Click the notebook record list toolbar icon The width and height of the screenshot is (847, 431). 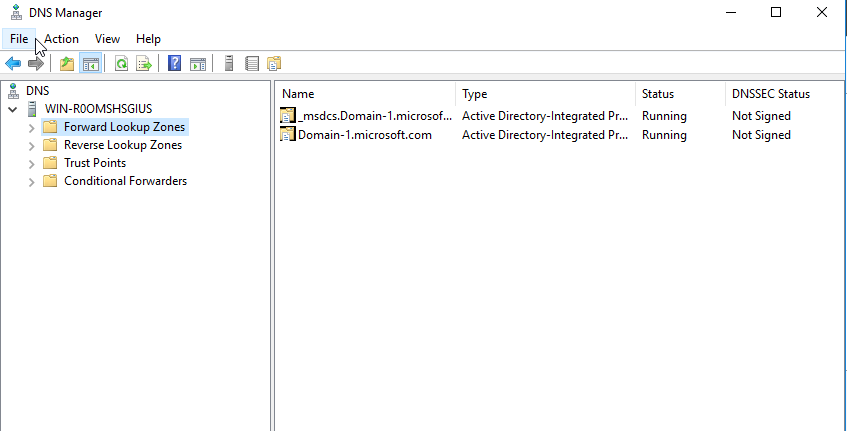tap(252, 64)
